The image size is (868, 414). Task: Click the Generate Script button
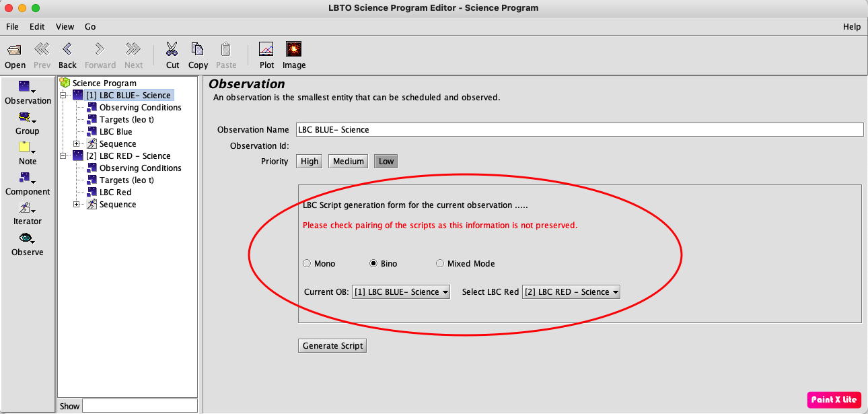point(332,345)
